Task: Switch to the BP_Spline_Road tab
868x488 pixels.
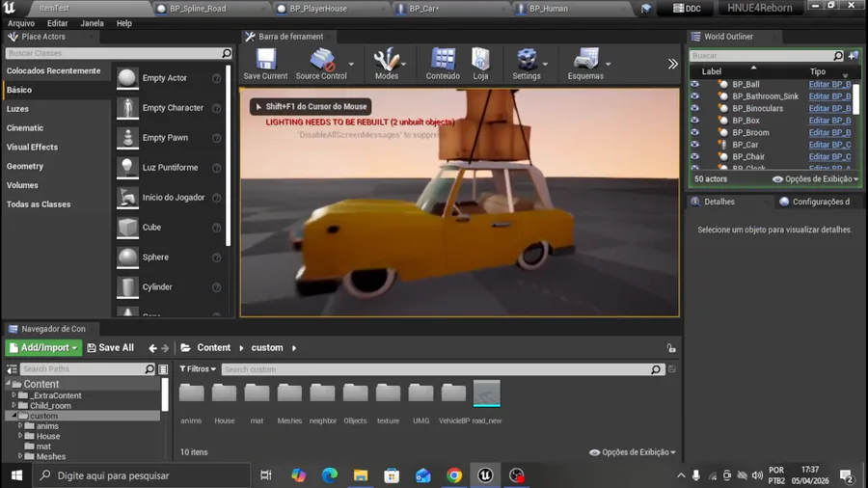Action: (x=197, y=9)
